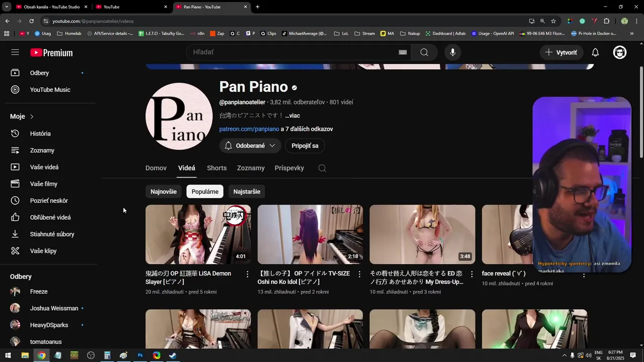Image resolution: width=644 pixels, height=362 pixels.
Task: Search within channel magnifier icon
Action: [x=322, y=168]
